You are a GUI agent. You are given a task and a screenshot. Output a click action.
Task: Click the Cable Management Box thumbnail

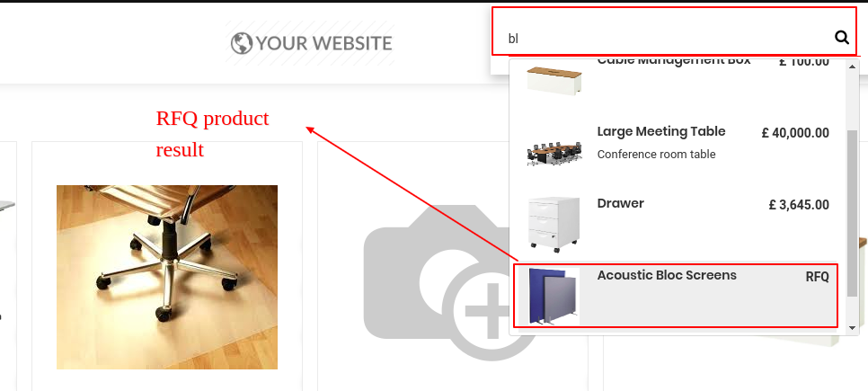554,80
